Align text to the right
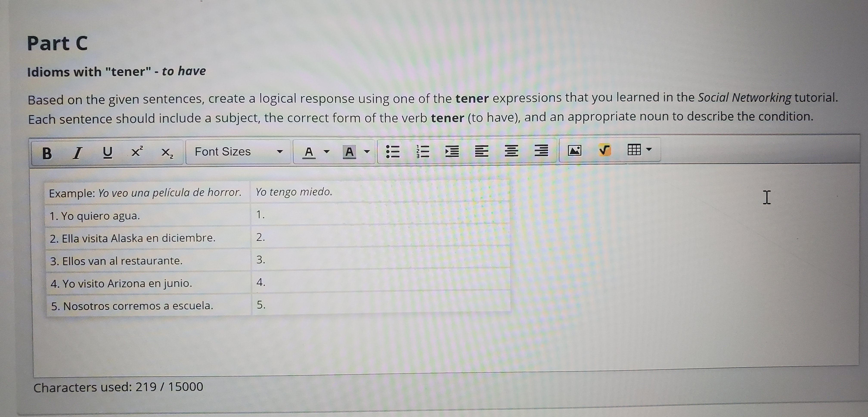This screenshot has width=868, height=417. click(x=541, y=151)
